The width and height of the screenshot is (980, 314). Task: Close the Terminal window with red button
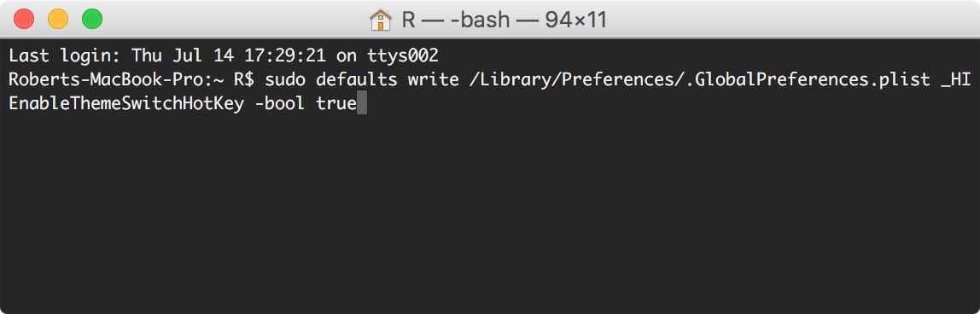coord(24,20)
